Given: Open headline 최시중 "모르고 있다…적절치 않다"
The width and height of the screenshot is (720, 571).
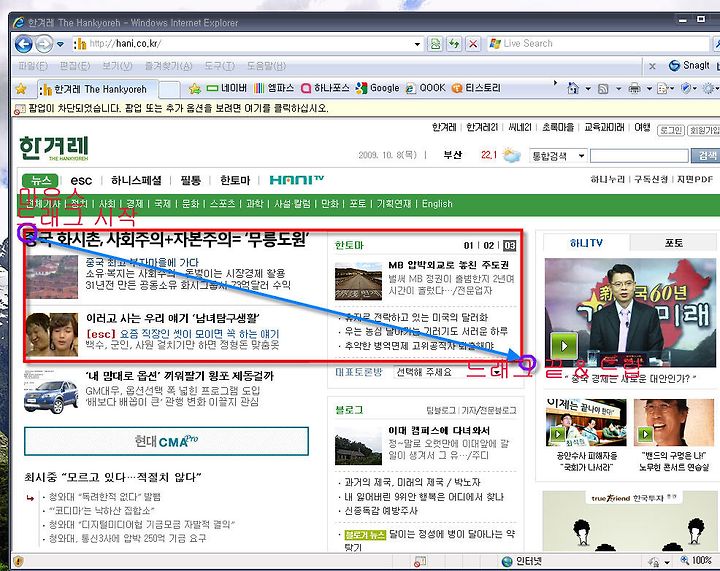Looking at the screenshot, I should click(x=113, y=477).
